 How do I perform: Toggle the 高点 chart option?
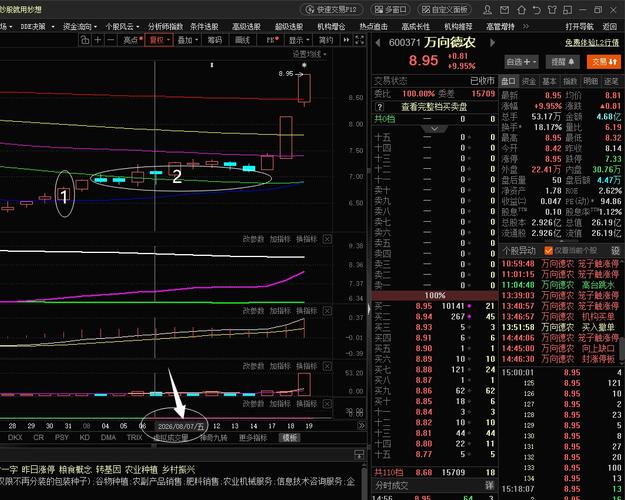point(132,40)
